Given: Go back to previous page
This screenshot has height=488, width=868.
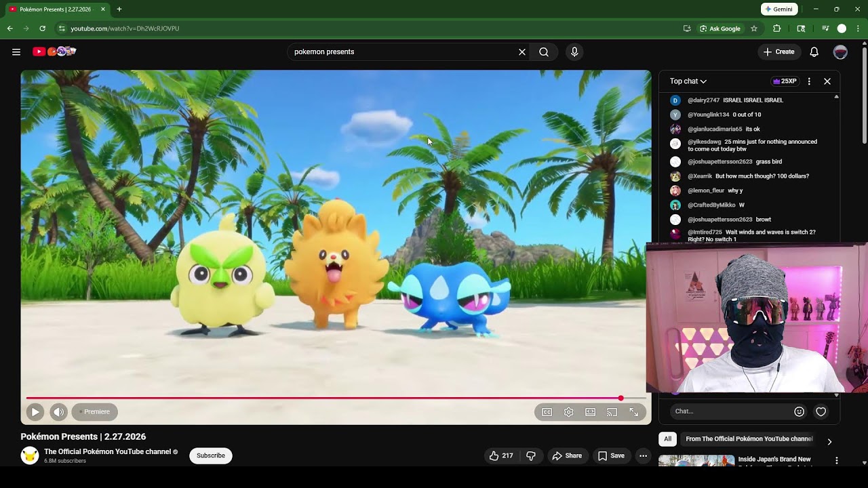Looking at the screenshot, I should coord(10,28).
